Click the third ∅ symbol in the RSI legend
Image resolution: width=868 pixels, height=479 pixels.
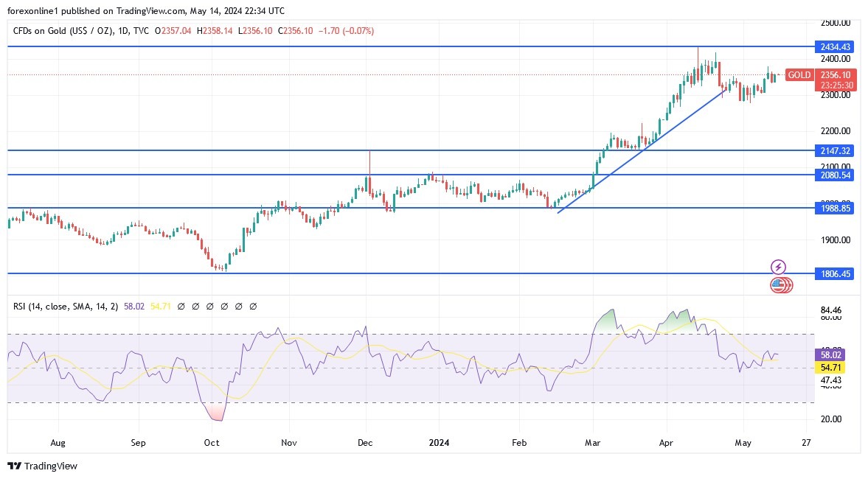(x=211, y=306)
